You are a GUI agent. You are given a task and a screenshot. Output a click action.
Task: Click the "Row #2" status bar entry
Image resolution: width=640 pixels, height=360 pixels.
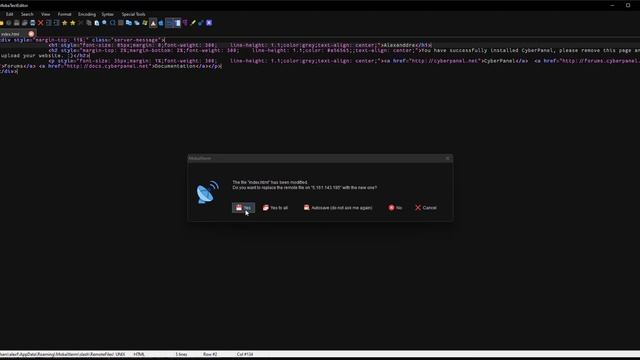click(210, 354)
